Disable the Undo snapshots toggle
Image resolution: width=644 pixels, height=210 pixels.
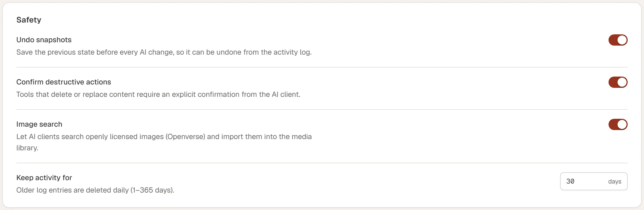618,40
